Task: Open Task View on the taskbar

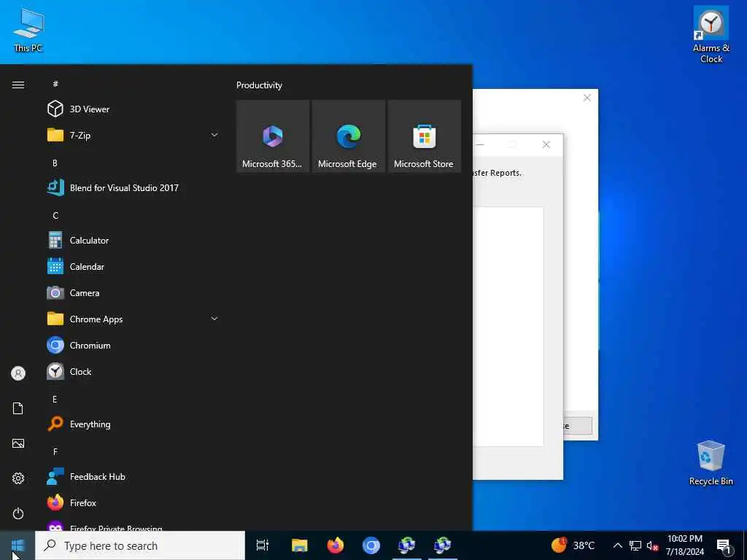Action: point(263,545)
